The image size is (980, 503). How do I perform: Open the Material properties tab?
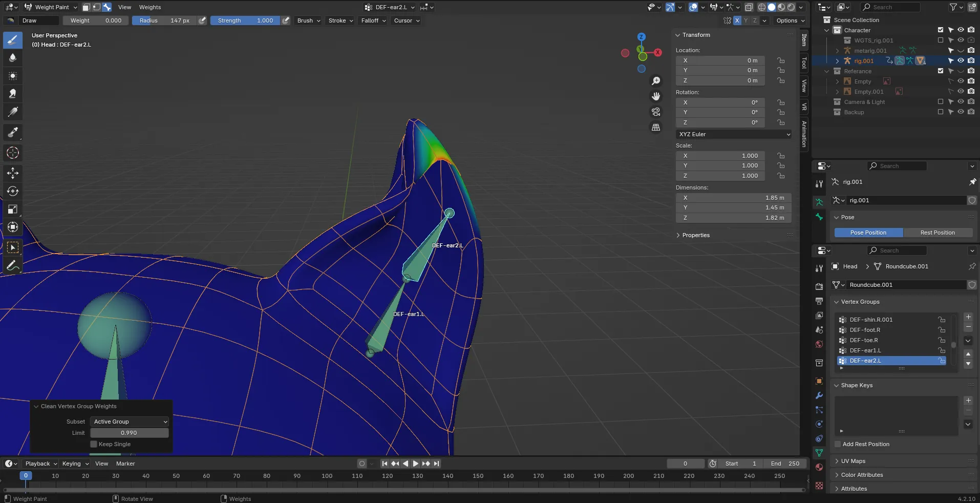pos(819,467)
